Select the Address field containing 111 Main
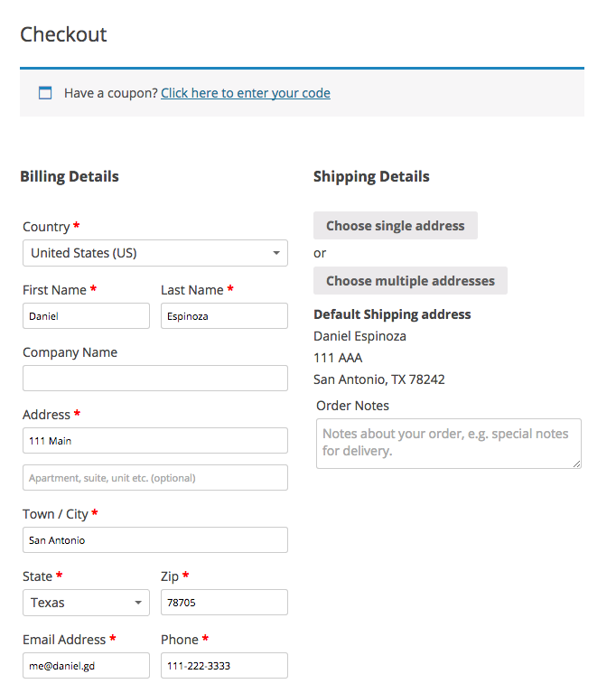This screenshot has width=616, height=693. point(154,441)
